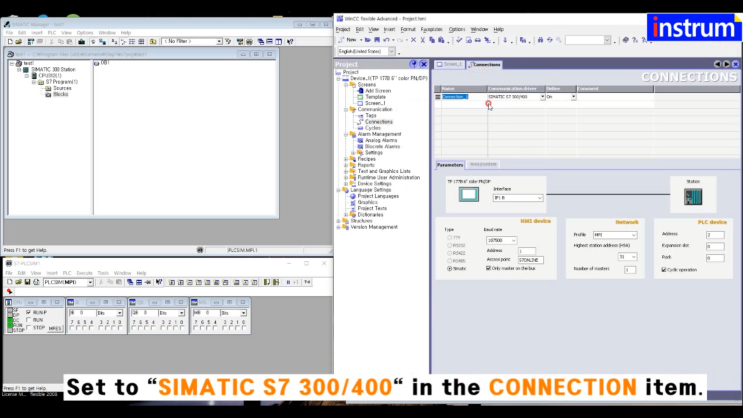Click the Find binoculars icon in WinCC toolbar
The image size is (743, 418).
[540, 40]
